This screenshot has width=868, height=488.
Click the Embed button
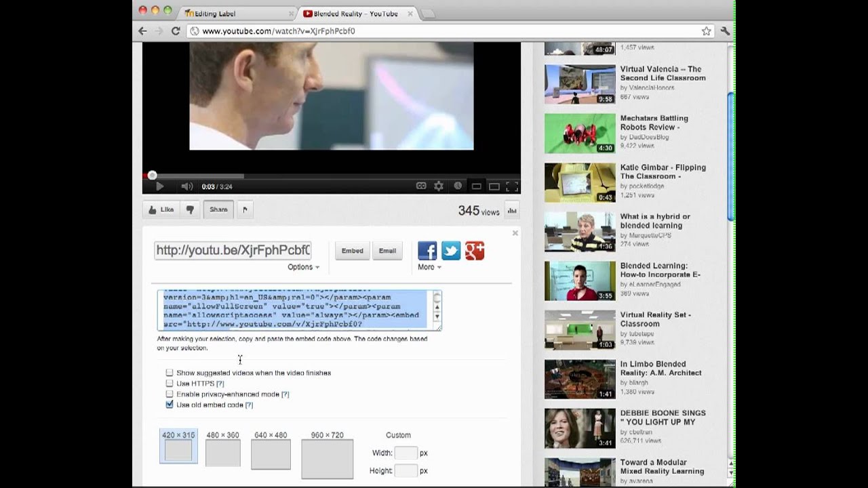pos(352,251)
